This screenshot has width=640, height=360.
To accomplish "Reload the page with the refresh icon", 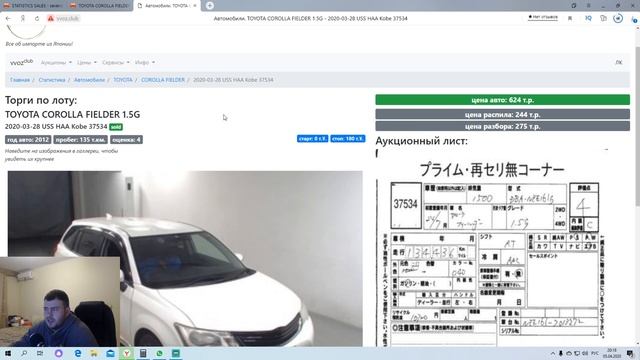I will (x=37, y=18).
